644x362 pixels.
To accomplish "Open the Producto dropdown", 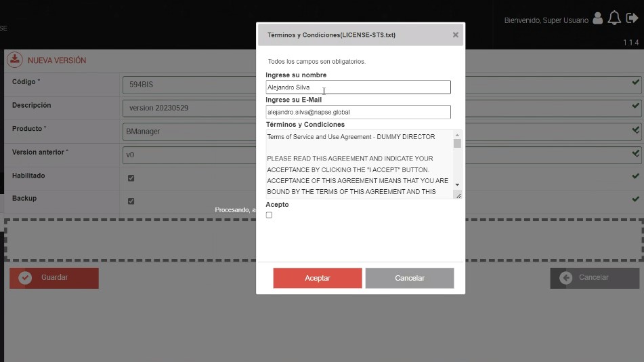I will tap(190, 132).
